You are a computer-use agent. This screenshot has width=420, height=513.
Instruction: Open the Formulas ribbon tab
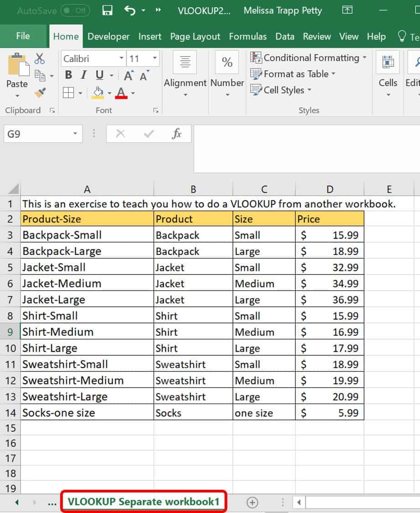248,36
